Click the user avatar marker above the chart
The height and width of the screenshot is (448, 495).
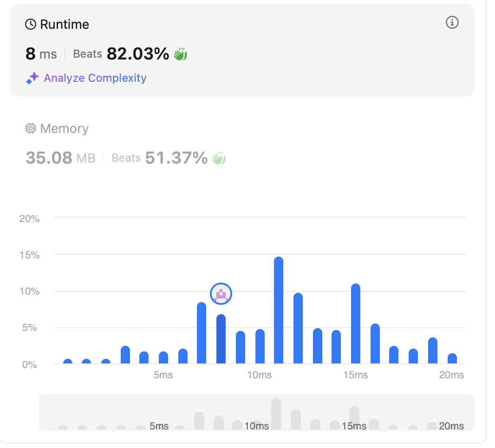[221, 294]
